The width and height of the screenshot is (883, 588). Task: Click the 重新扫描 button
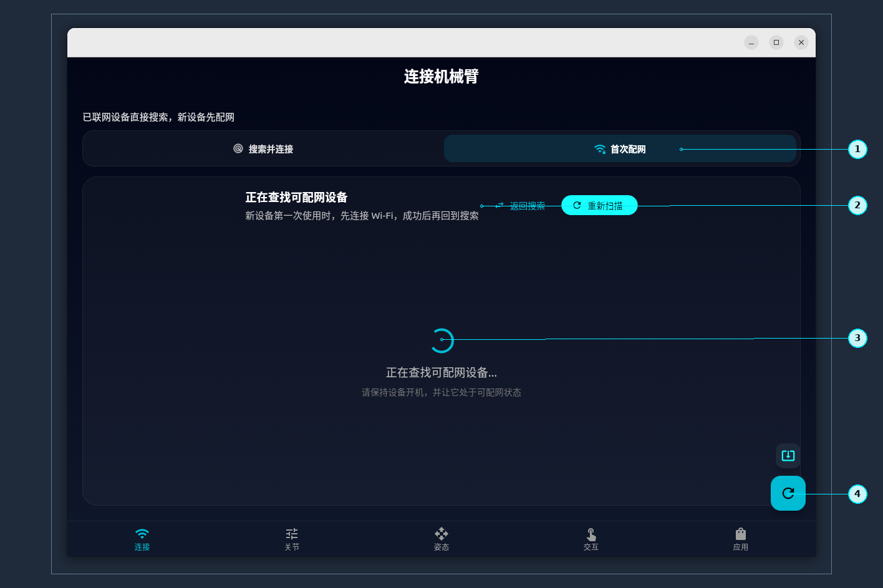click(599, 205)
